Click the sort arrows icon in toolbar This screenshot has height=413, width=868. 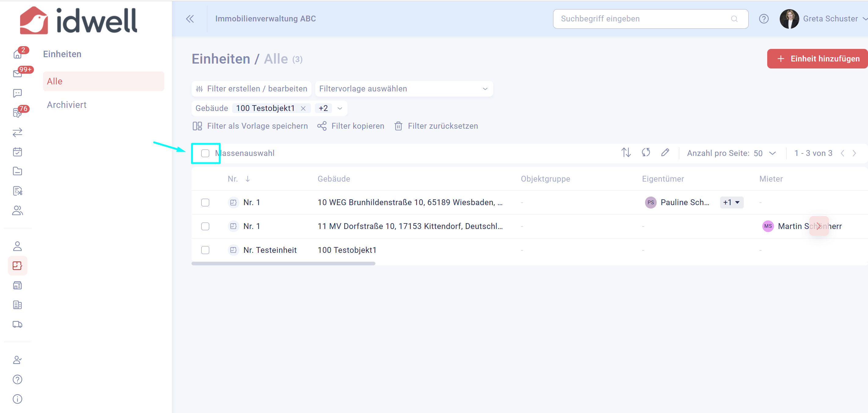tap(626, 153)
